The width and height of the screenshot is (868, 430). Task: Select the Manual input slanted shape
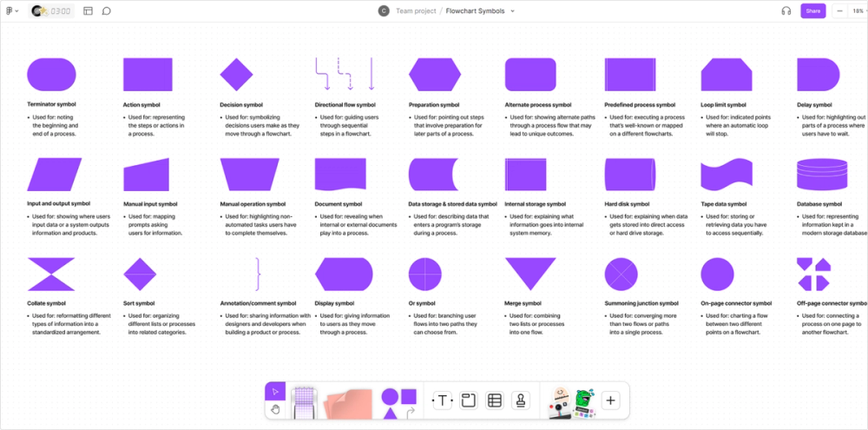(x=146, y=174)
